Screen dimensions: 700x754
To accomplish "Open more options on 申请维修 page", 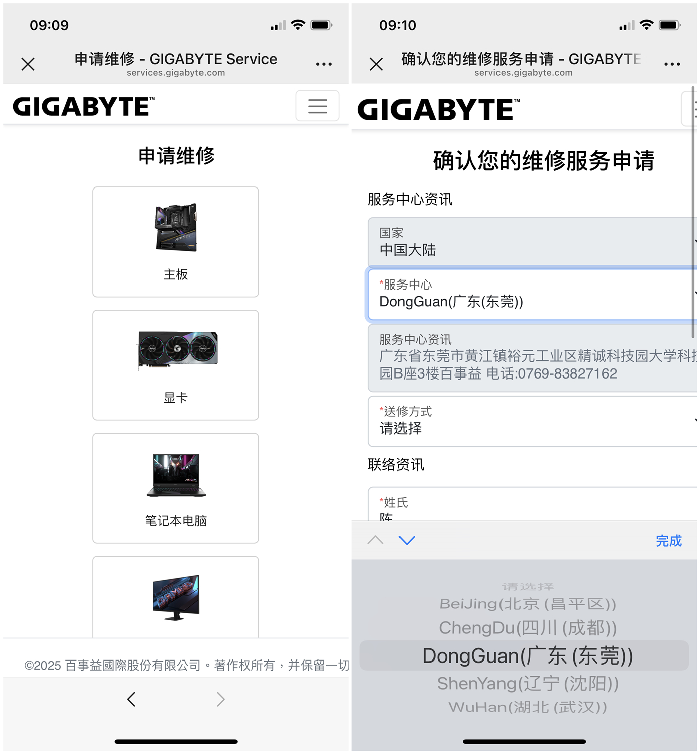I will click(x=324, y=64).
